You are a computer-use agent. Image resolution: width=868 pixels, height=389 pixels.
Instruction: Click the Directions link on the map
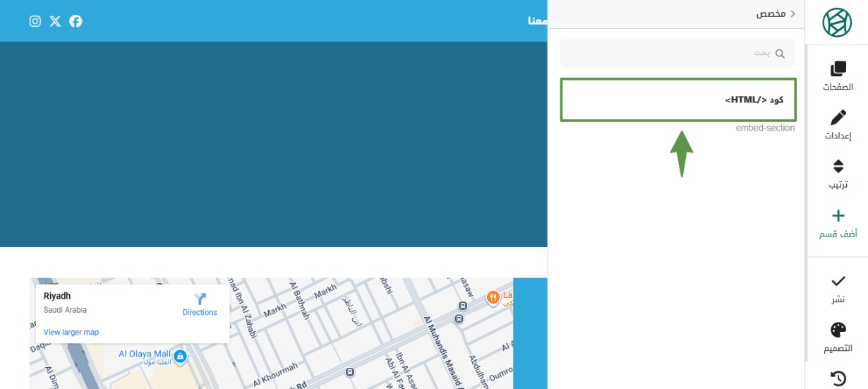pos(200,305)
